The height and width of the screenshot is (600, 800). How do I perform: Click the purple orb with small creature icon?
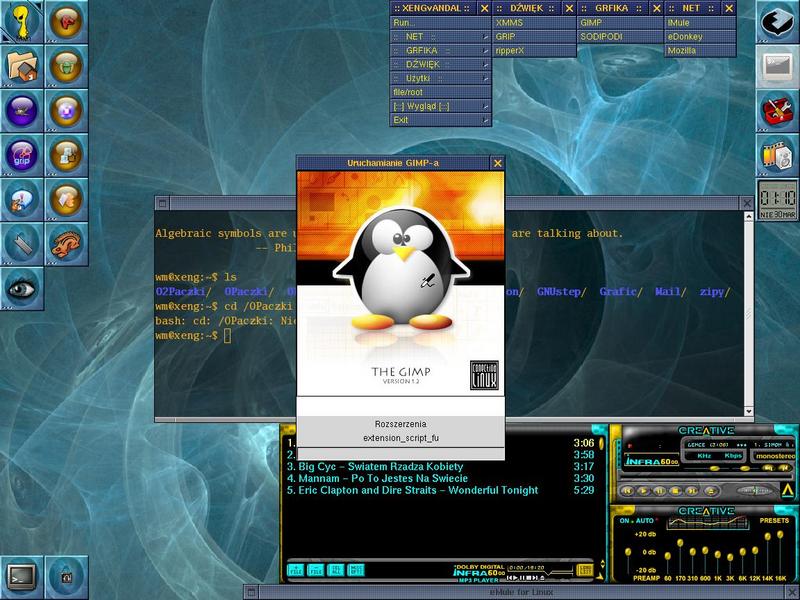(x=22, y=110)
